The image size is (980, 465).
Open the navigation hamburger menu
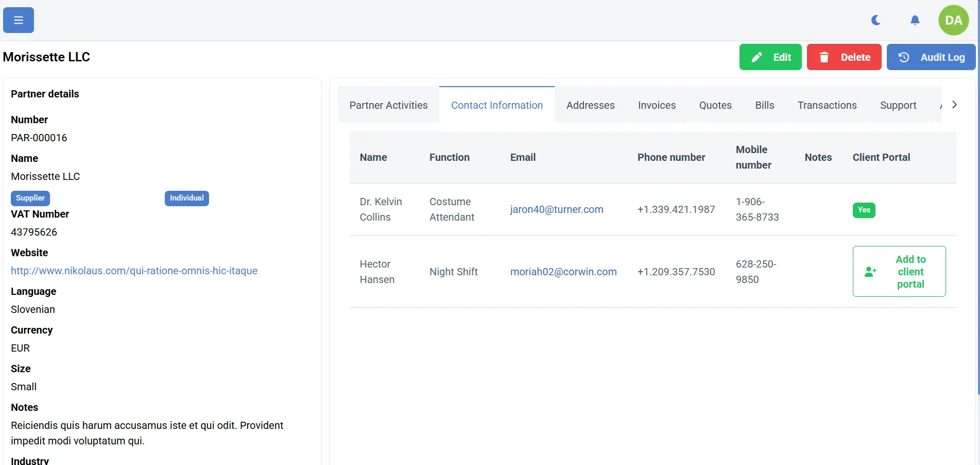[x=18, y=20]
